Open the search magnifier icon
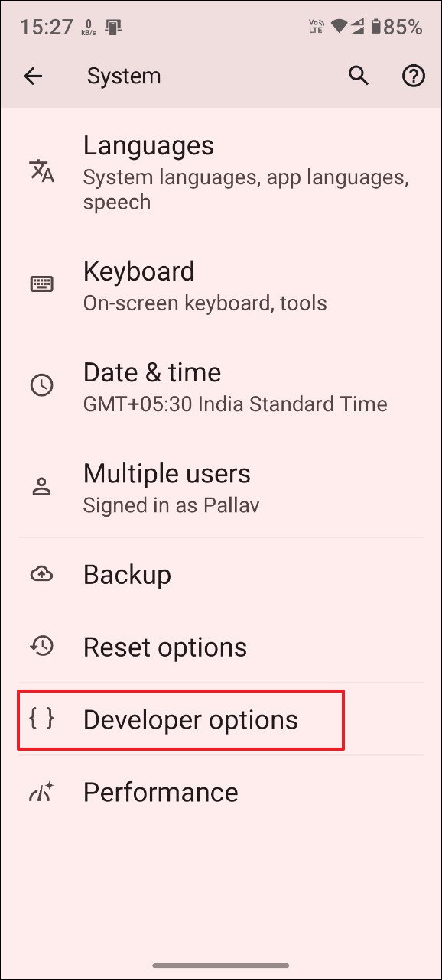Viewport: 442px width, 980px height. [359, 75]
